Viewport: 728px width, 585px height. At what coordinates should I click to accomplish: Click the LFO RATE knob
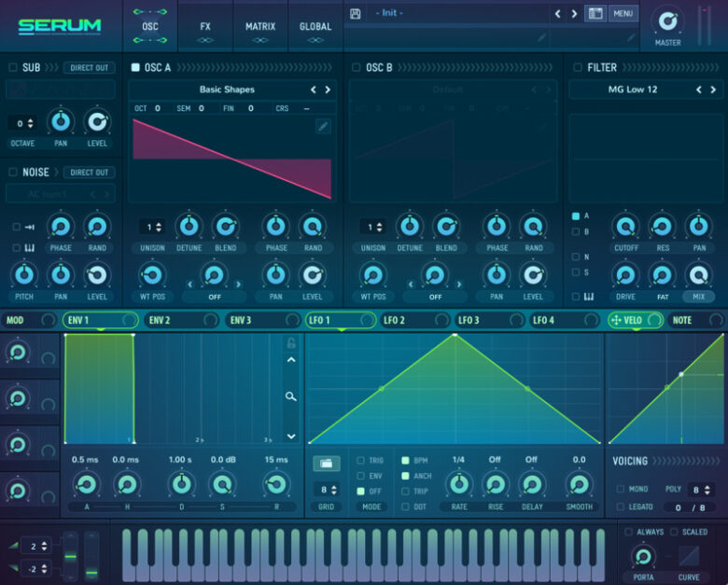(x=459, y=484)
